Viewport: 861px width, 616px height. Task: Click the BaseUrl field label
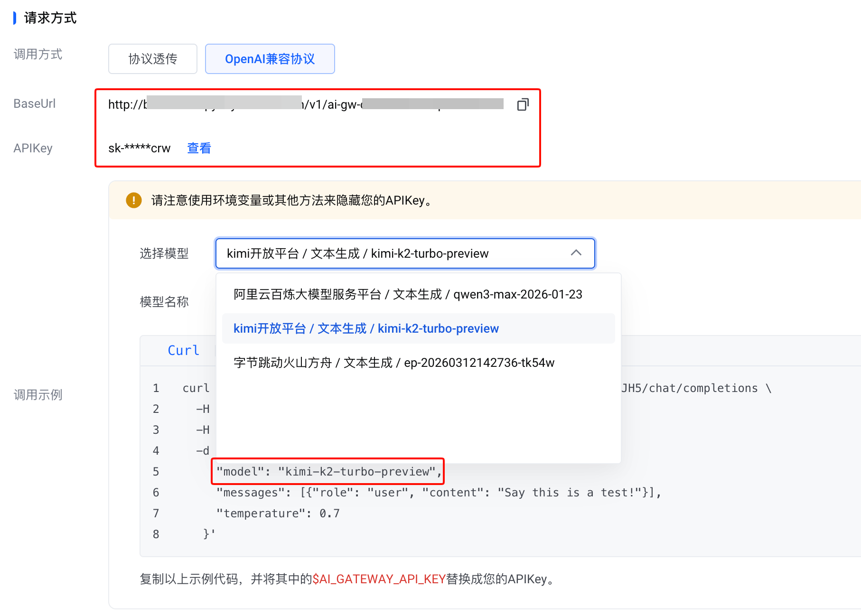click(x=35, y=103)
